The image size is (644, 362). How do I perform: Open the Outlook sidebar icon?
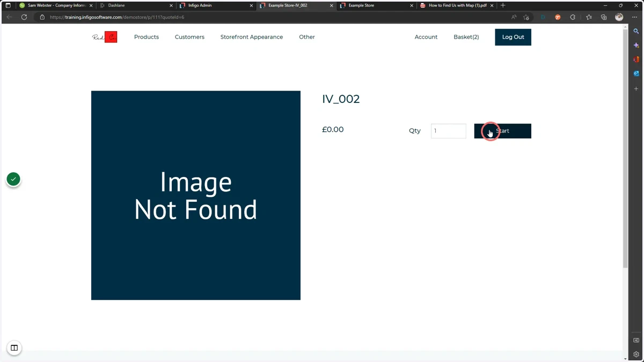636,73
